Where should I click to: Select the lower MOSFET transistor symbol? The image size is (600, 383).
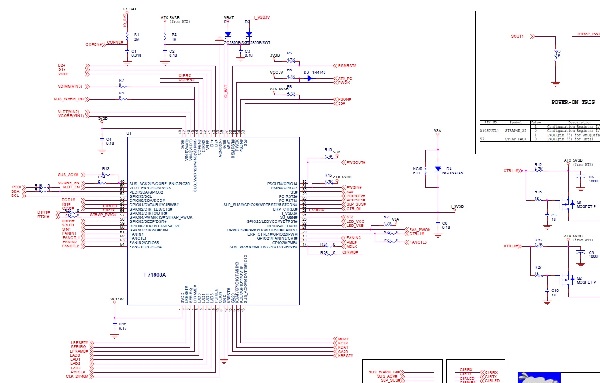[569, 280]
